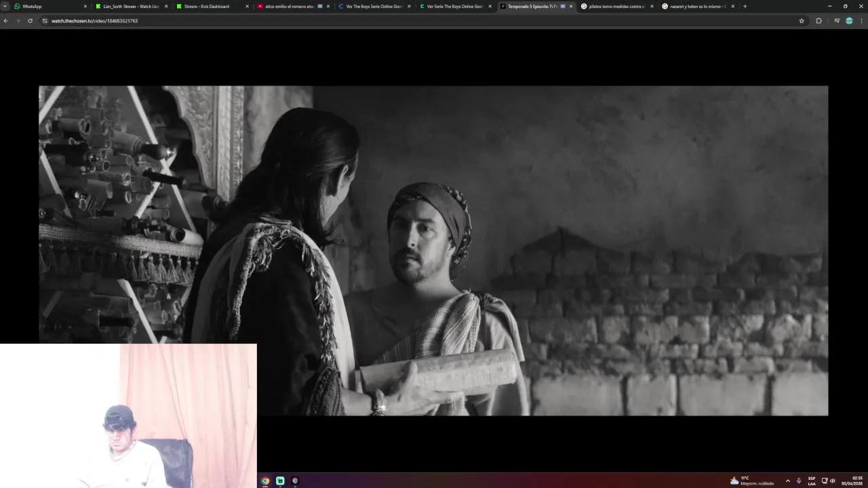Close the 'Temporada 5 Episodio 7' tab
Image resolution: width=868 pixels, height=488 pixels.
pyautogui.click(x=571, y=6)
